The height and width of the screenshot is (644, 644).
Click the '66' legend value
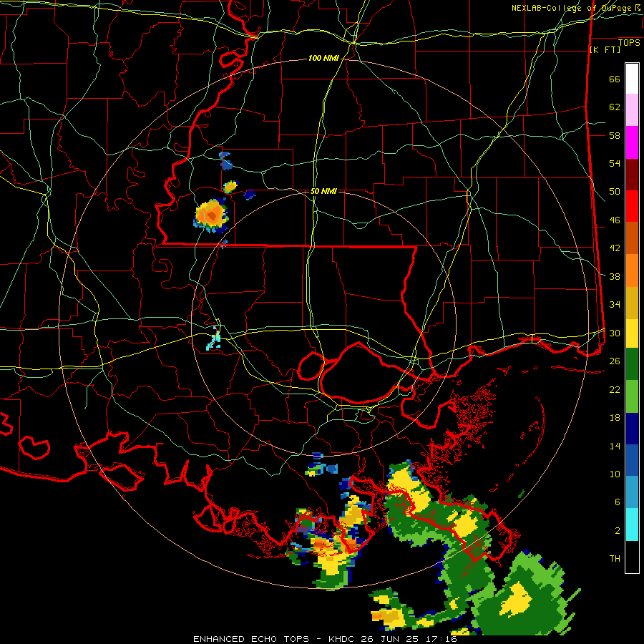click(x=615, y=79)
